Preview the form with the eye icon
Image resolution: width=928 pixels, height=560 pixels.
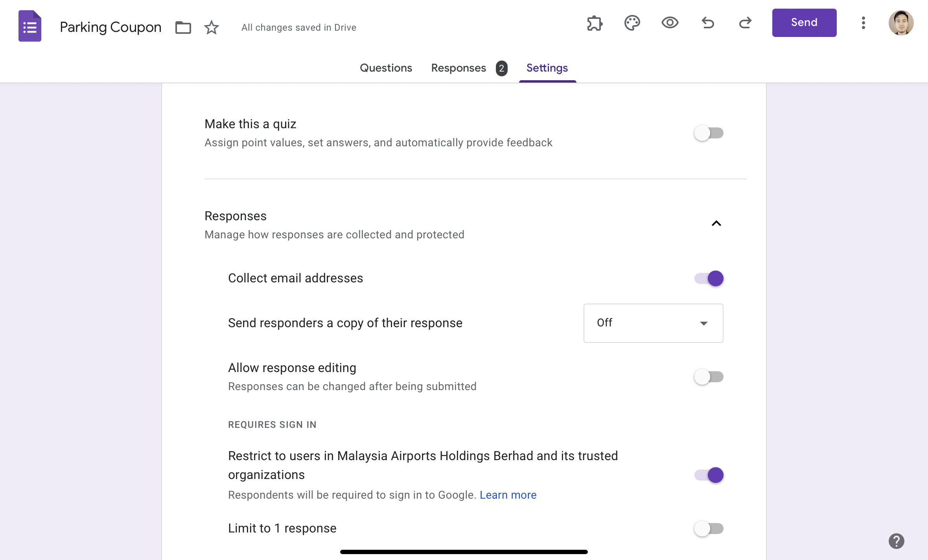(670, 23)
